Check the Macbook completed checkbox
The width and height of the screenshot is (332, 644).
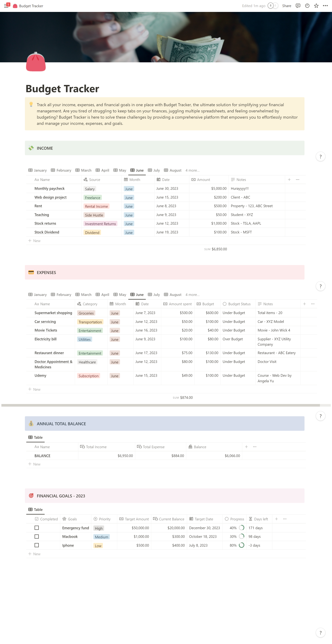coord(36,536)
